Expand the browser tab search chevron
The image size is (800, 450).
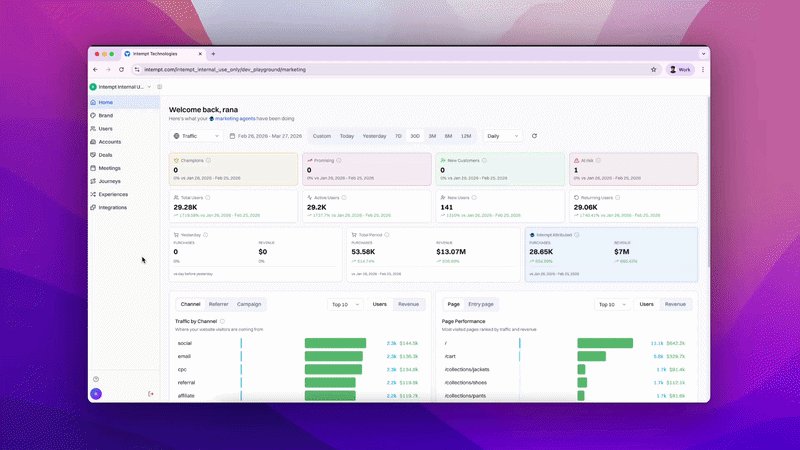pyautogui.click(x=703, y=54)
